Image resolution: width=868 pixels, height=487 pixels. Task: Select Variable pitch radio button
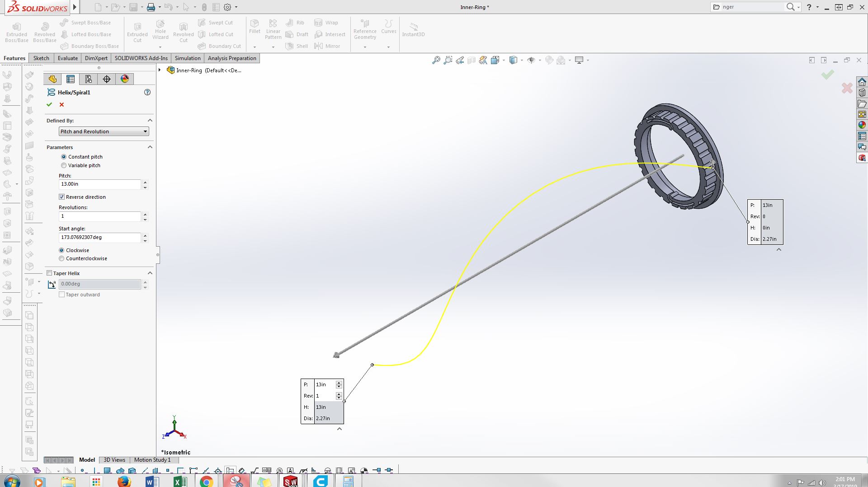64,165
